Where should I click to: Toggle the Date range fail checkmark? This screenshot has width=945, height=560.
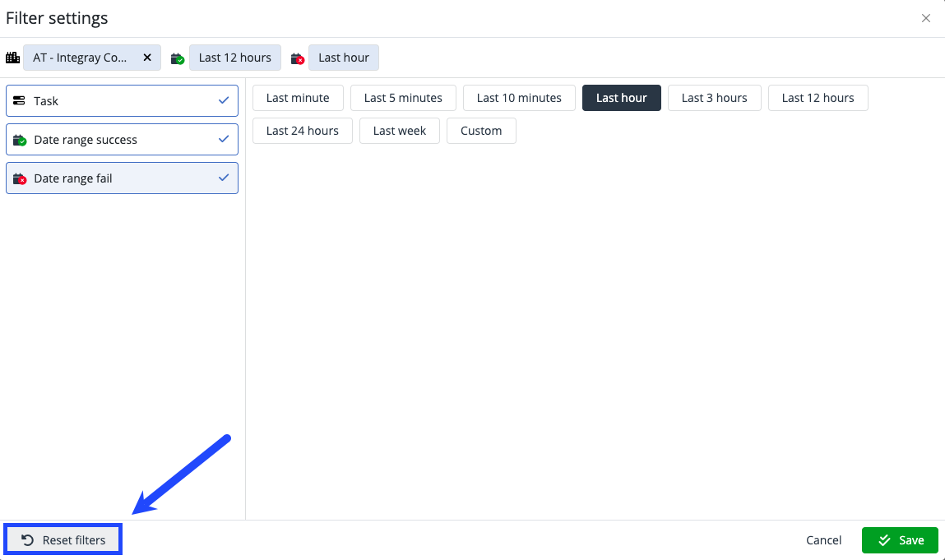tap(224, 178)
